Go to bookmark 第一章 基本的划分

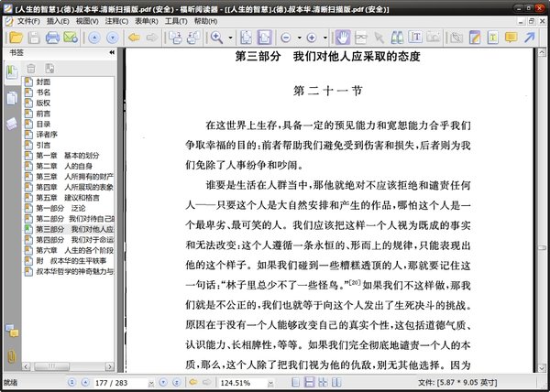pyautogui.click(x=74, y=156)
